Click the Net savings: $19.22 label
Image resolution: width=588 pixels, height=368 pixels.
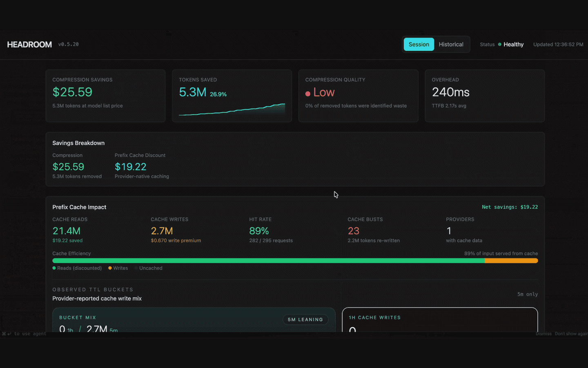click(510, 207)
